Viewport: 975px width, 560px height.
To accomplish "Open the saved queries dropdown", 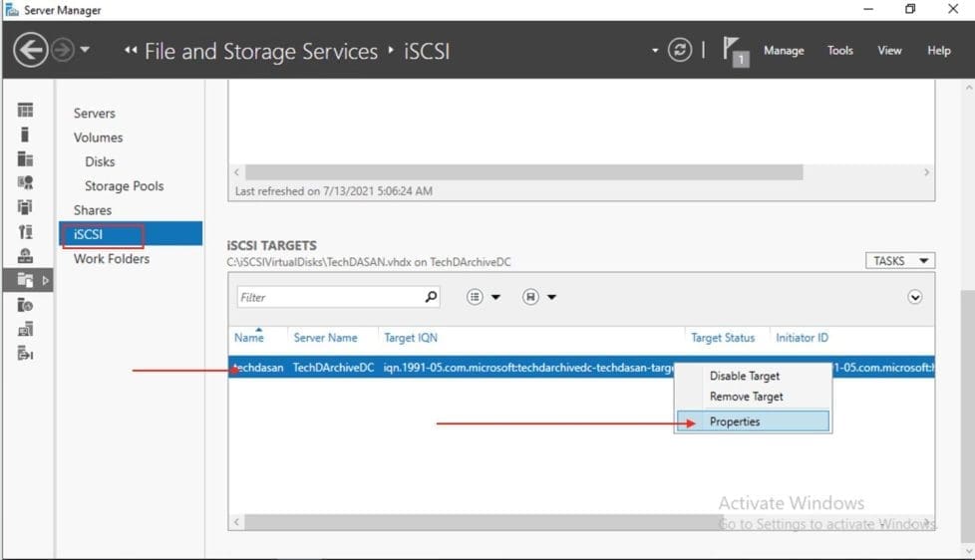I will click(x=539, y=297).
